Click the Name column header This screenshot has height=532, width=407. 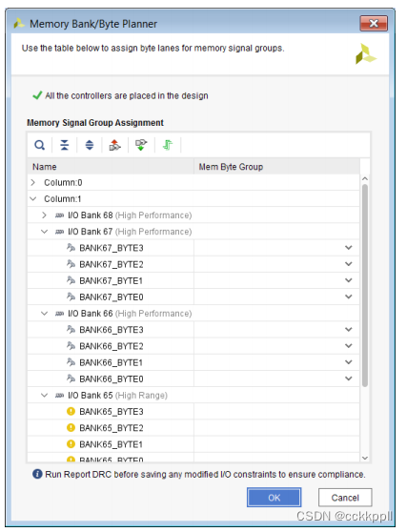111,167
